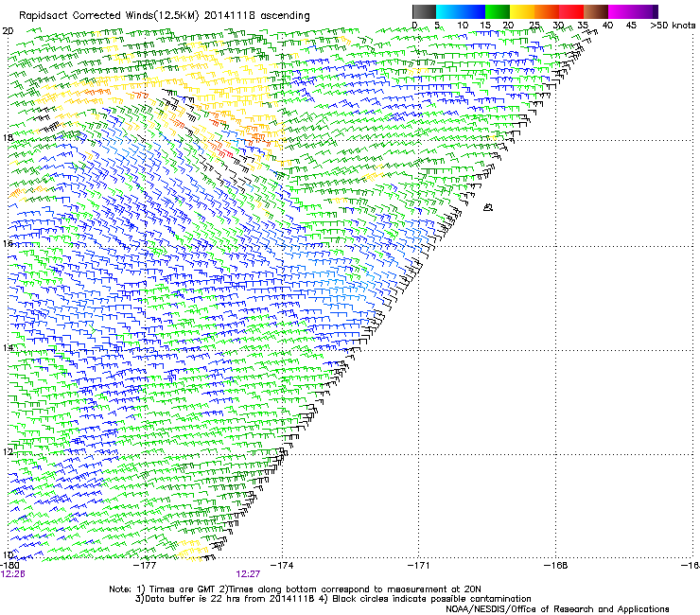Click the green 15-20 knots legend swatch
The image size is (700, 615).
point(498,11)
